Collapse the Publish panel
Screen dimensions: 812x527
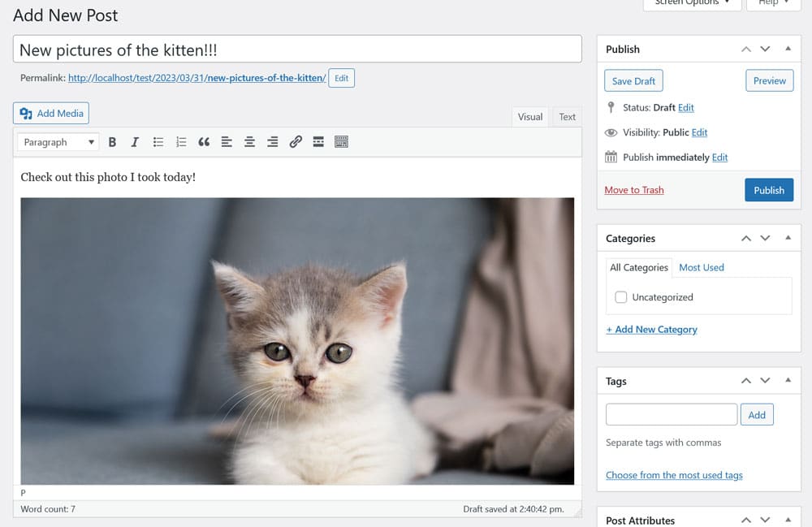coord(788,50)
